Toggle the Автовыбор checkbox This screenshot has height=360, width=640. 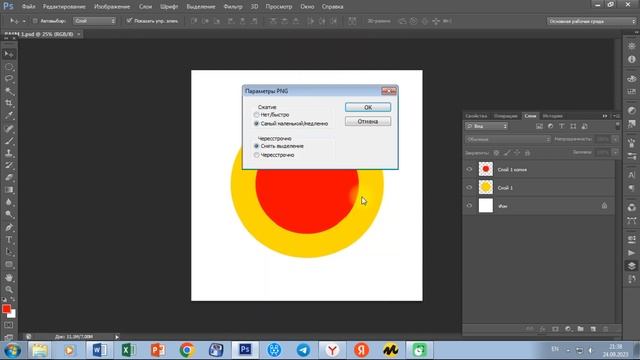tap(35, 21)
